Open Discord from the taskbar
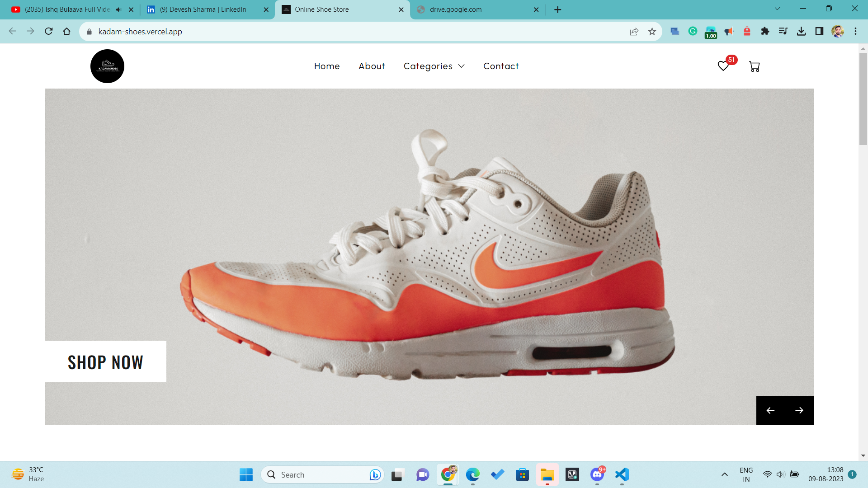The image size is (868, 488). tap(597, 474)
